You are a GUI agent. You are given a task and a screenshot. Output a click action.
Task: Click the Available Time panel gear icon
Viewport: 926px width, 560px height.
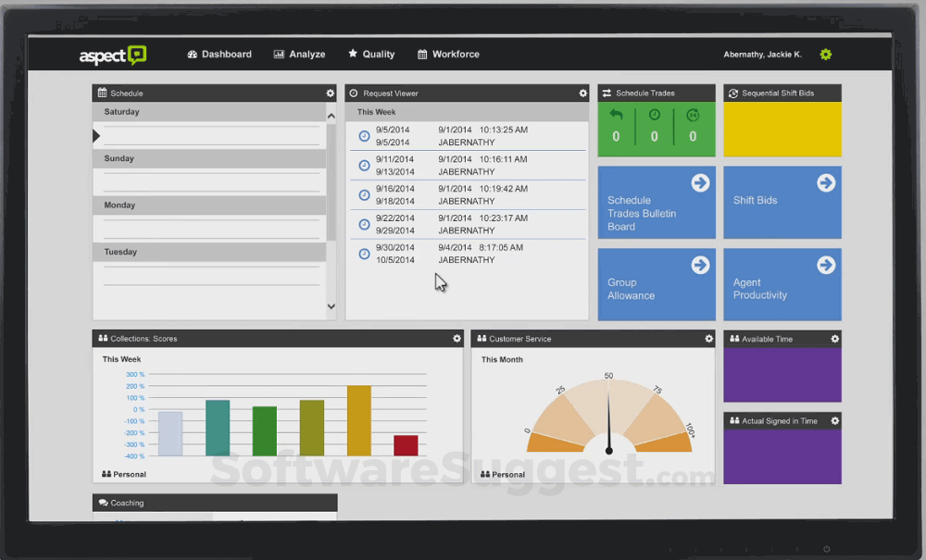click(836, 338)
